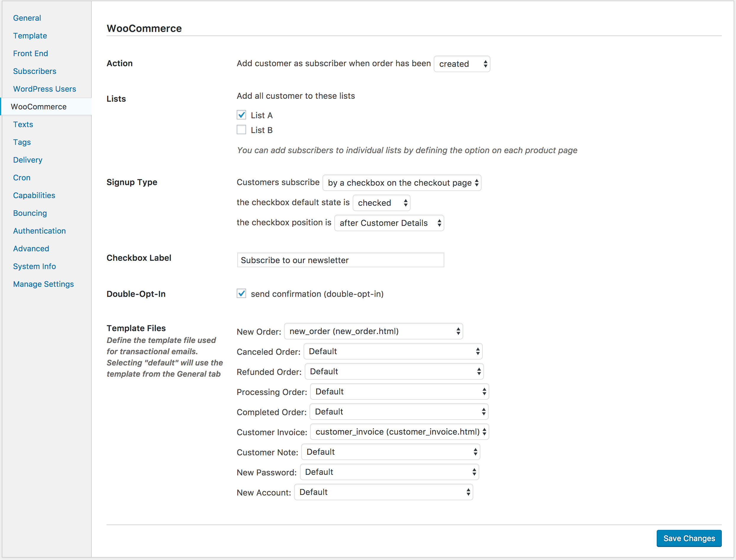Screen dimensions: 736x560
Task: Switch to the Template tab
Action: pos(30,36)
